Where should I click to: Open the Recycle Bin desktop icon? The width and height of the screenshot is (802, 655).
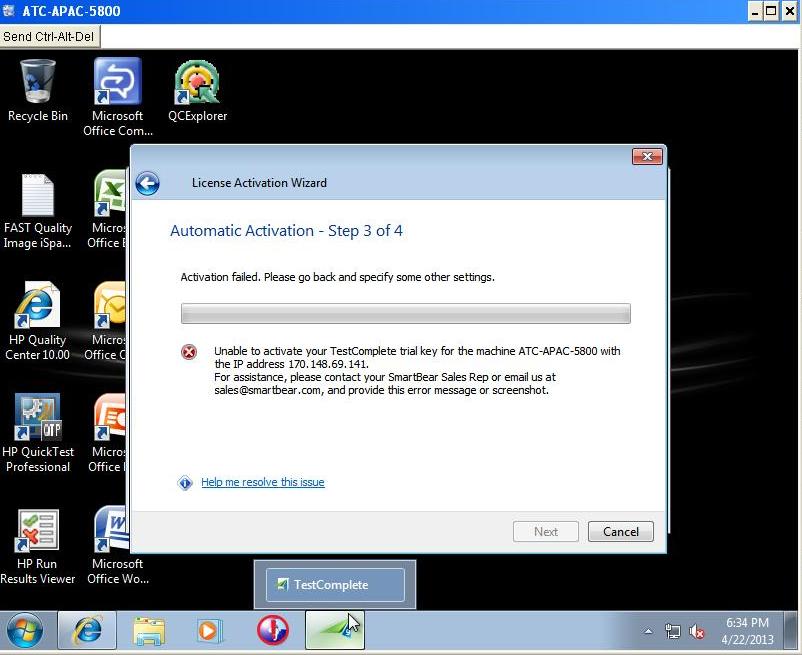[38, 90]
